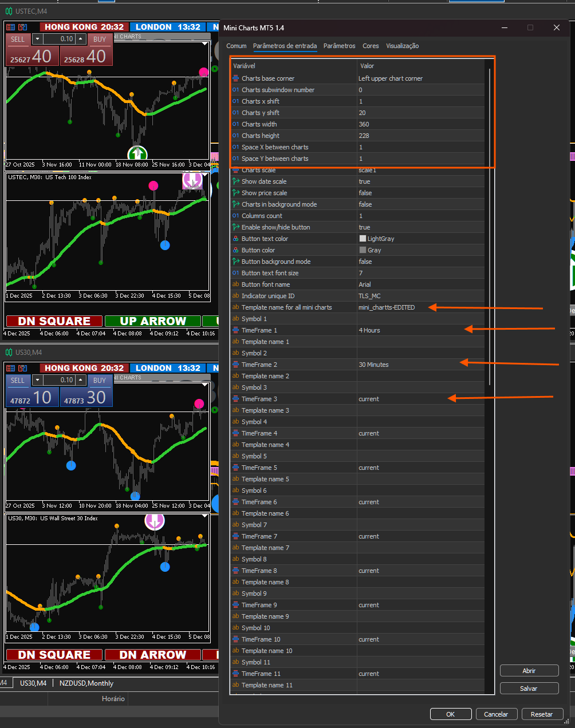Pick the Gray button color swatch
This screenshot has height=728, width=575.
pos(363,250)
